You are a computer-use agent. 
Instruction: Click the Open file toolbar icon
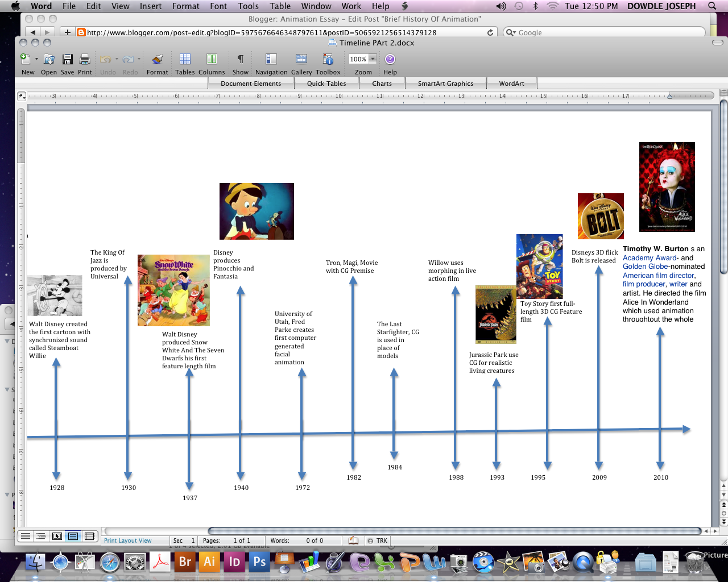point(49,59)
